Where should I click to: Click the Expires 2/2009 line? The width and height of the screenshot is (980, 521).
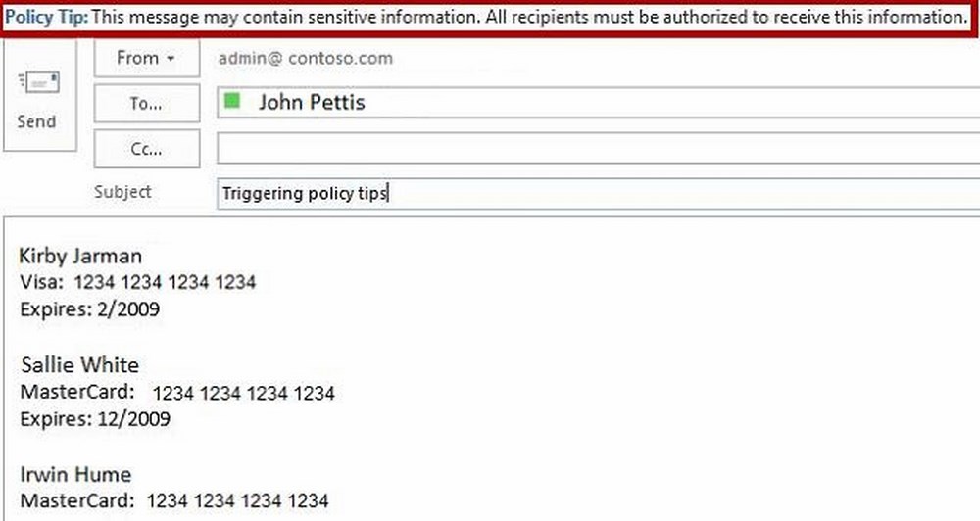(90, 309)
